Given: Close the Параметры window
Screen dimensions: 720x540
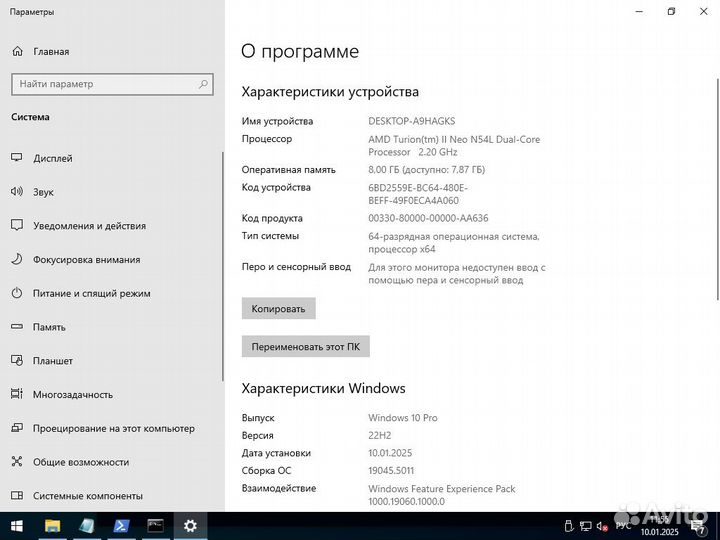Looking at the screenshot, I should [703, 12].
